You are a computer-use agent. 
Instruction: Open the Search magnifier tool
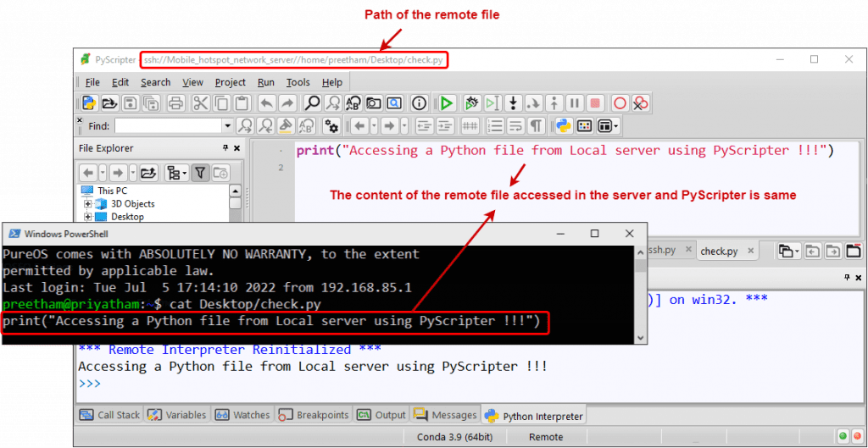point(312,102)
